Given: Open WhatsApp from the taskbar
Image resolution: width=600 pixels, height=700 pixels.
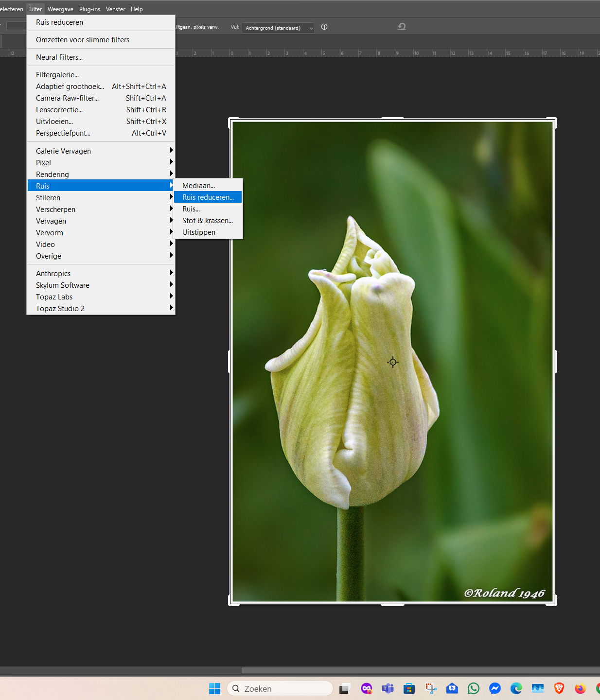Looking at the screenshot, I should 474,688.
